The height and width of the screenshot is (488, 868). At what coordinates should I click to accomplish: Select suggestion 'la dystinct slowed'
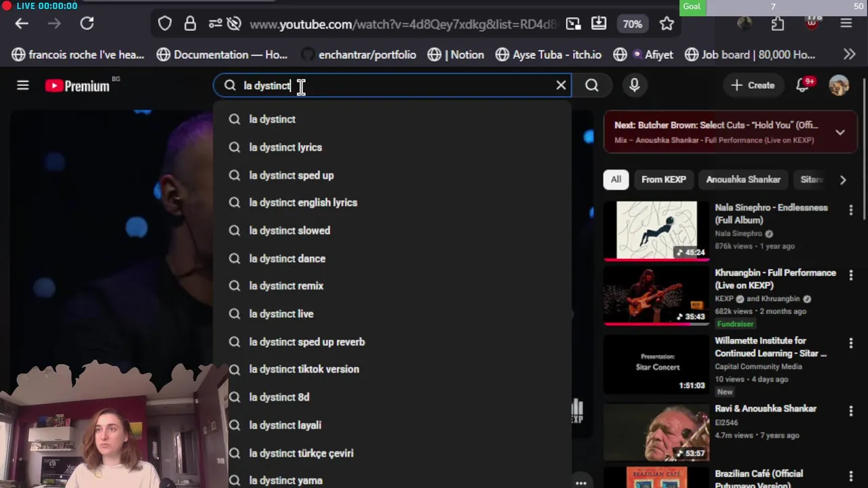pyautogui.click(x=393, y=230)
